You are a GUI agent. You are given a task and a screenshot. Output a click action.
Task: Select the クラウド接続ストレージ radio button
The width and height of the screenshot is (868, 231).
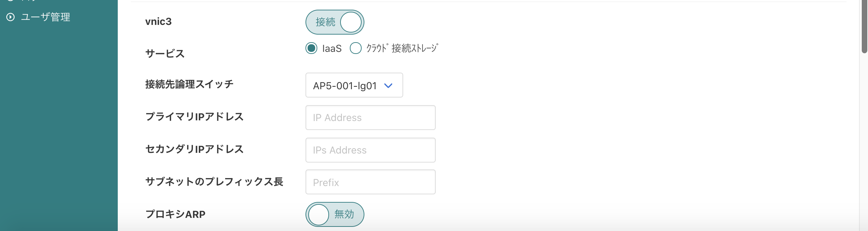(x=356, y=48)
